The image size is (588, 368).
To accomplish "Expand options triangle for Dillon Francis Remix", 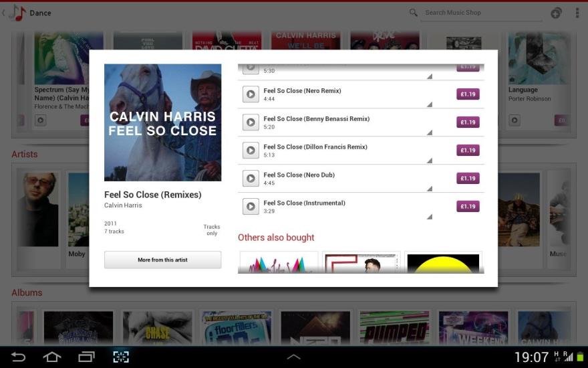I will pyautogui.click(x=430, y=161).
